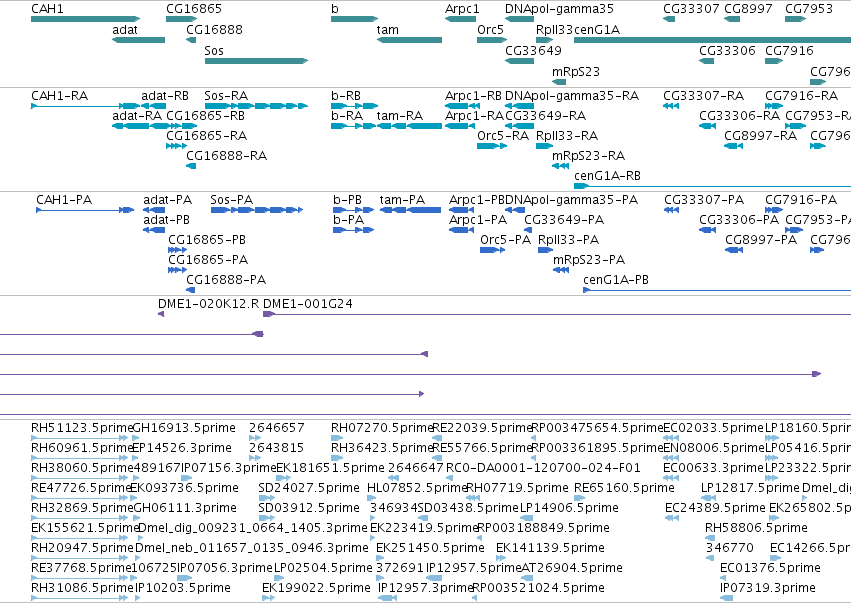Image resolution: width=851 pixels, height=603 pixels.
Task: Click the CG16888-RA transcript label
Action: click(226, 156)
